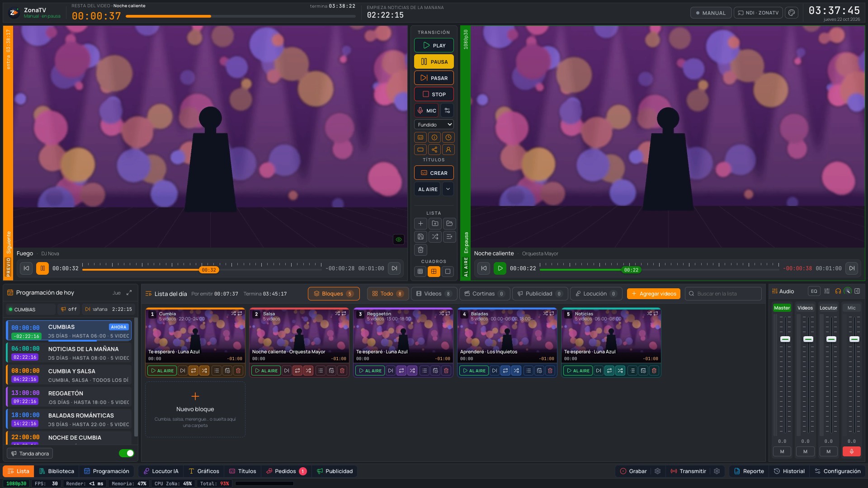This screenshot has width=868, height=488.
Task: Select single frame view in Cuadros
Action: (x=448, y=272)
